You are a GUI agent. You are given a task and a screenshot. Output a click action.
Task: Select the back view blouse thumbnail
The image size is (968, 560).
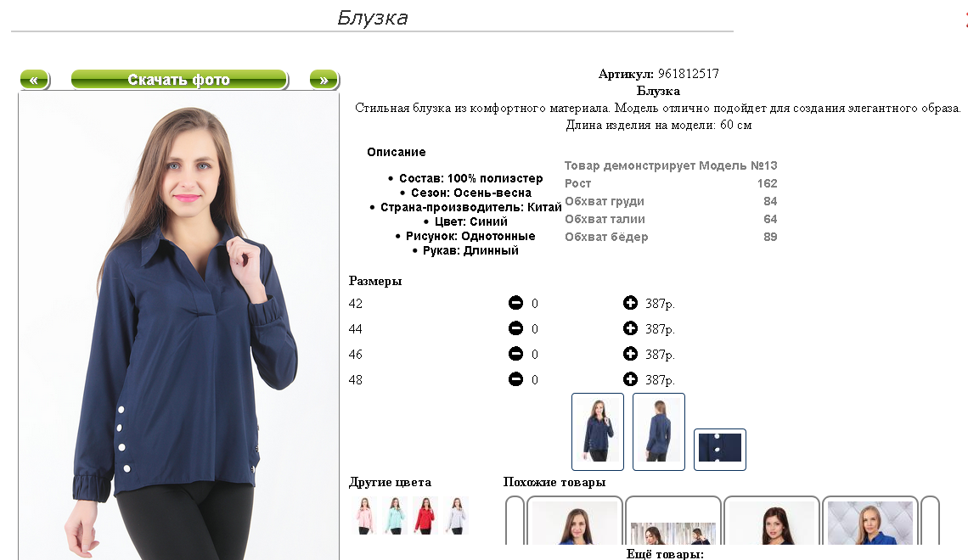coord(659,432)
